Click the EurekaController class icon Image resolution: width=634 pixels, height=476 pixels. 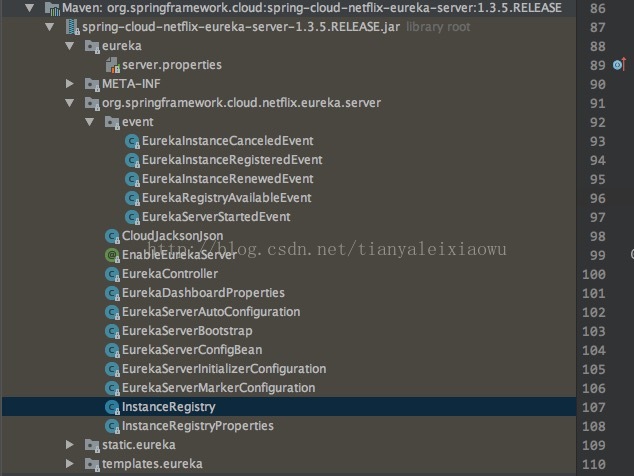(x=112, y=274)
